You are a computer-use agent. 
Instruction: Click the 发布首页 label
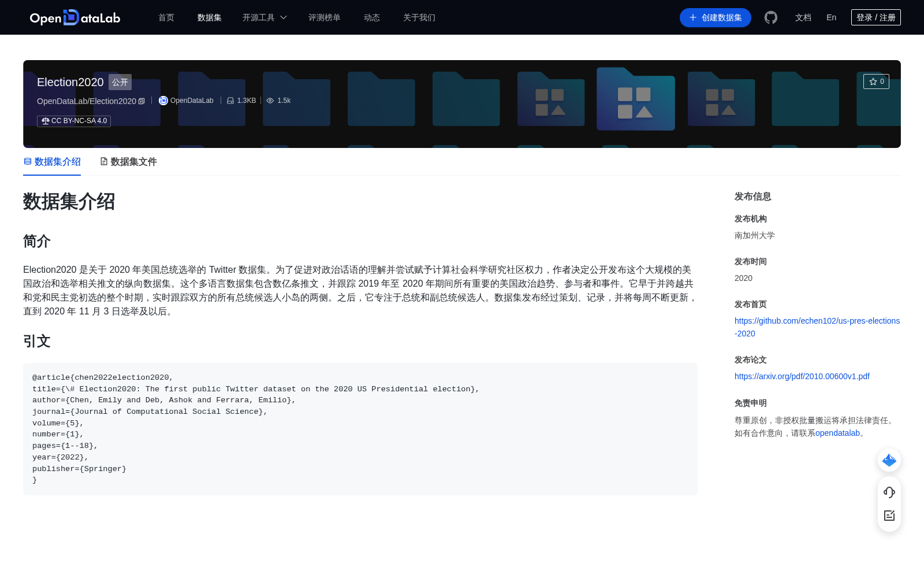click(751, 304)
